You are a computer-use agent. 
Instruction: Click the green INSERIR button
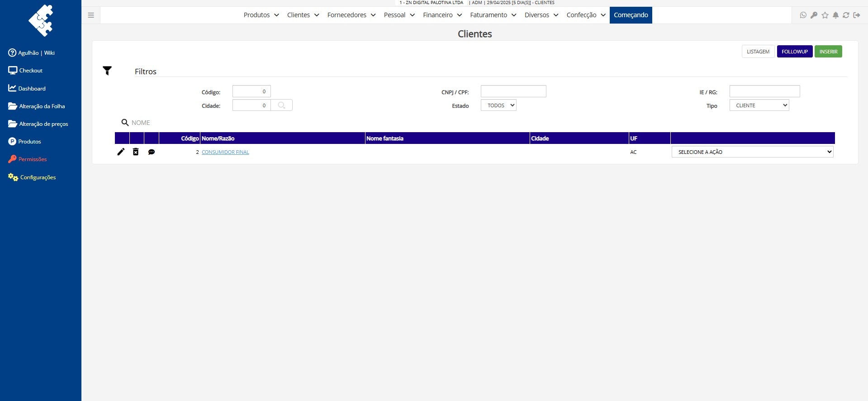828,52
